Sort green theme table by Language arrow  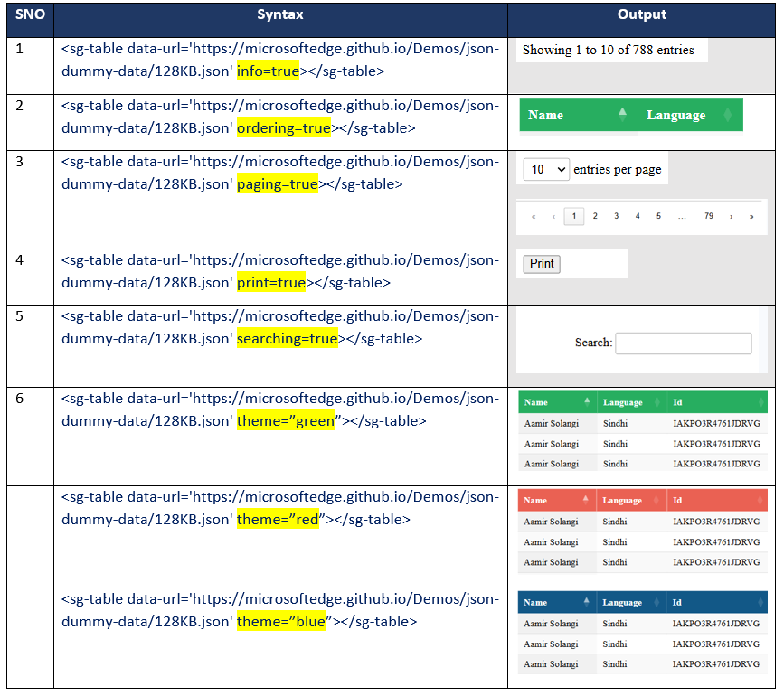(x=657, y=401)
